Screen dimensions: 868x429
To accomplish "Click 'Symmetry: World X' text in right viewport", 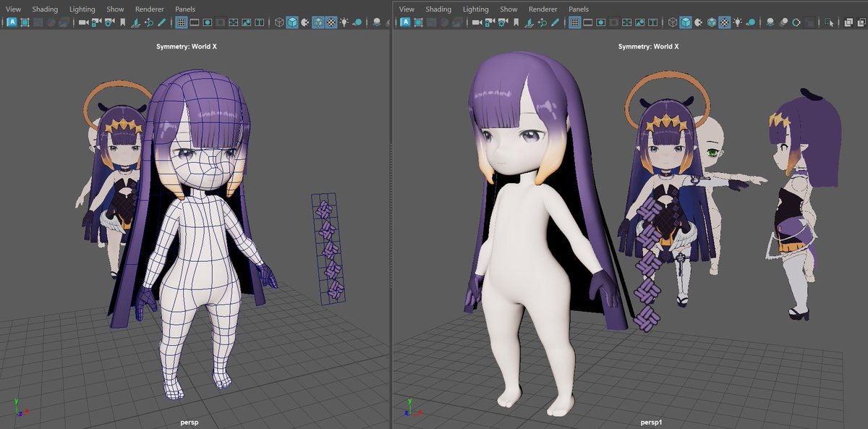I will coord(648,46).
